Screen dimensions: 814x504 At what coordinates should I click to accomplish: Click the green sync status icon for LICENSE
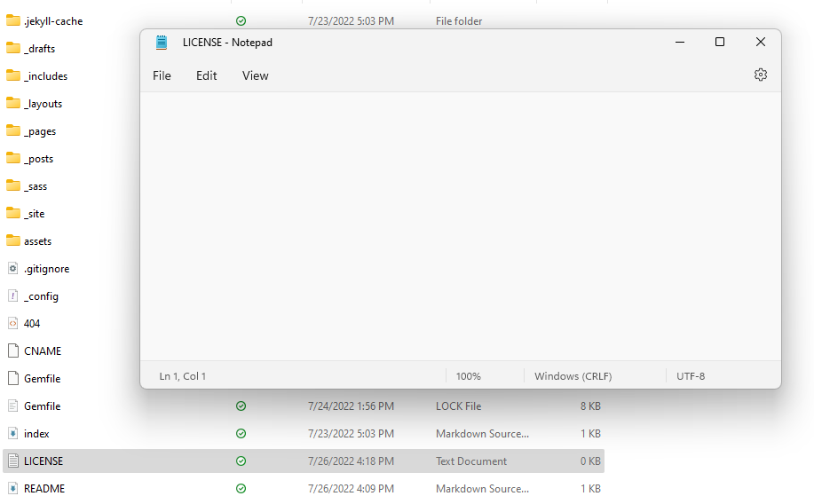pos(241,461)
